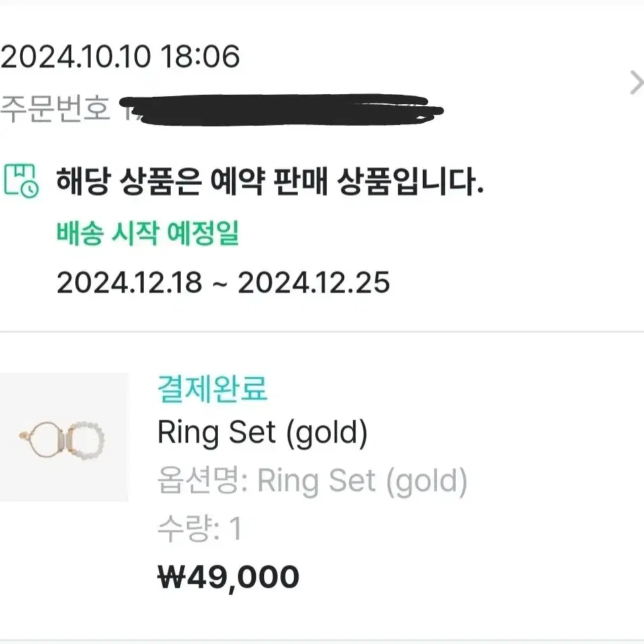Click the pearl beaded ring in thumbnail
Image resolution: width=644 pixels, height=644 pixels.
point(86,440)
